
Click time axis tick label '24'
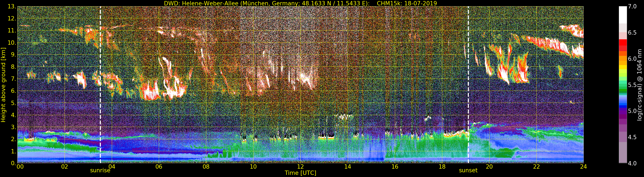(583, 167)
